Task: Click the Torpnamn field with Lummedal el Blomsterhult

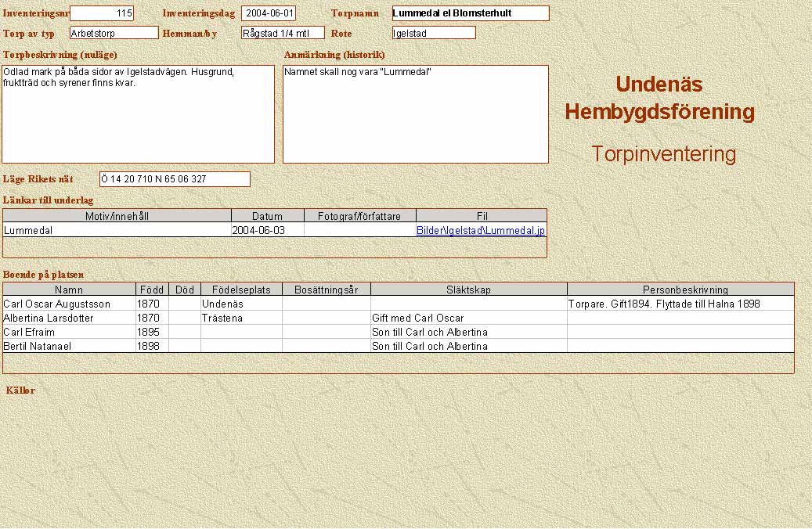Action: coord(470,13)
